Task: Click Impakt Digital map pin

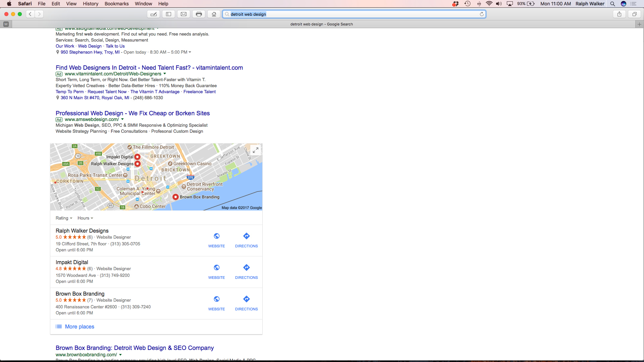Action: click(137, 157)
